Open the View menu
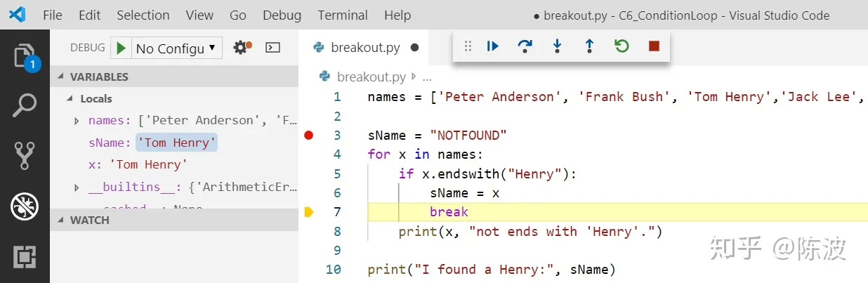The height and width of the screenshot is (283, 868). tap(199, 15)
